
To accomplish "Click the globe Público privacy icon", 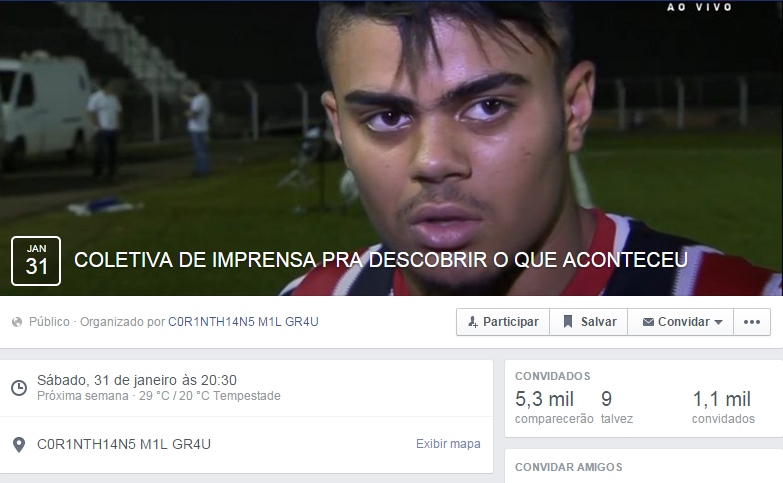I will [x=17, y=322].
